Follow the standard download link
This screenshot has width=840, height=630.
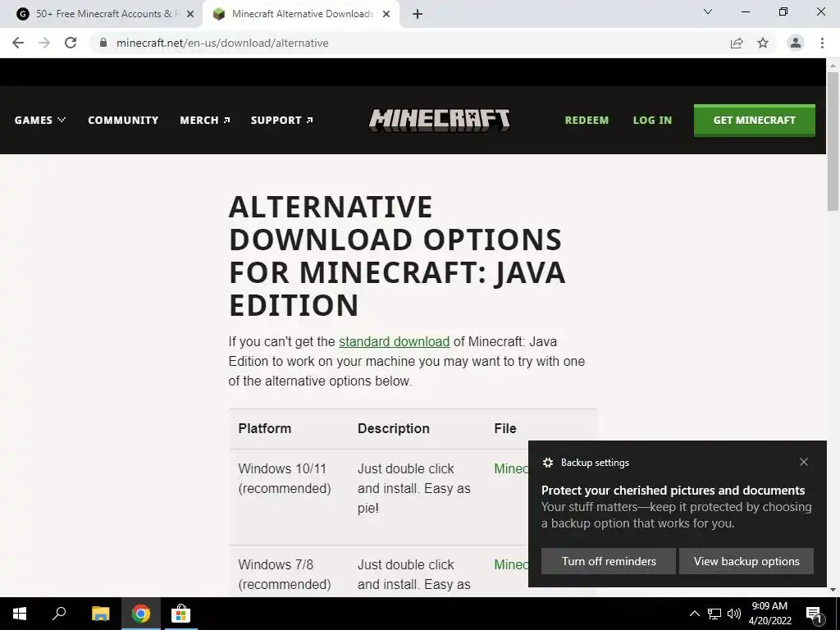(x=394, y=341)
